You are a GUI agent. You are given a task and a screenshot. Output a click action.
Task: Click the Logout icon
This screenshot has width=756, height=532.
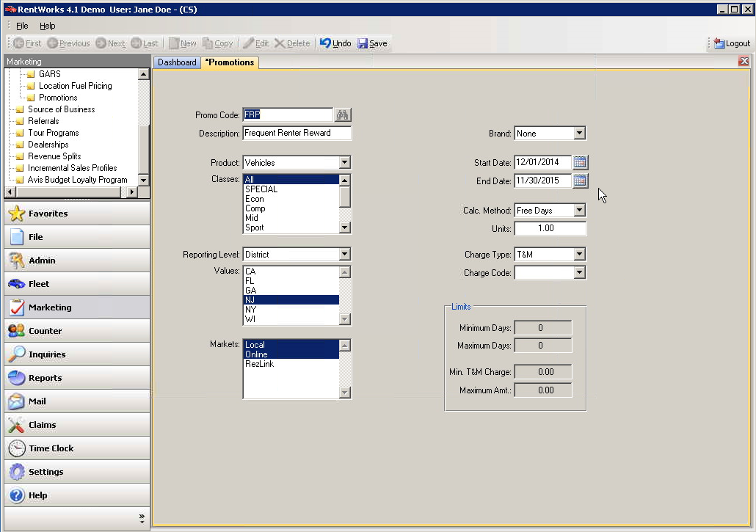(719, 43)
